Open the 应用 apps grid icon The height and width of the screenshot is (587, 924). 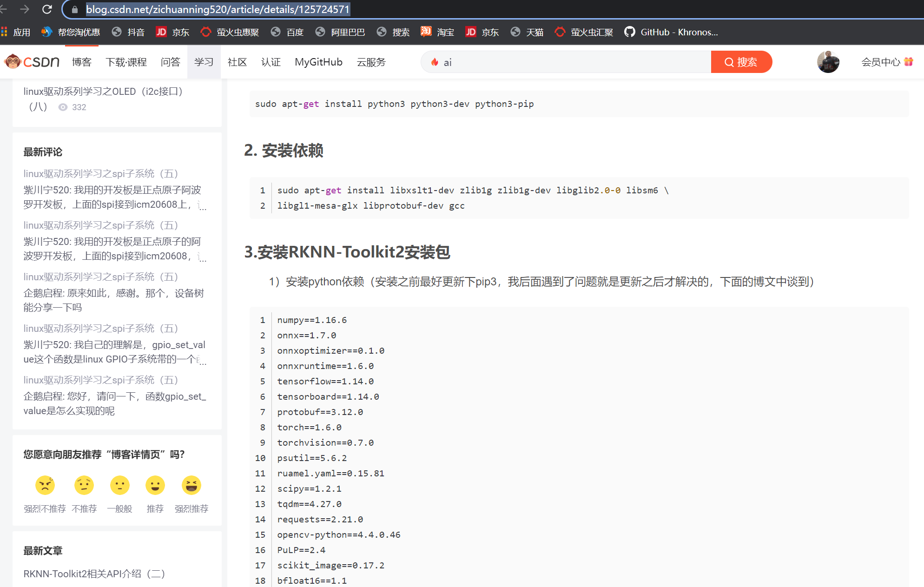click(5, 32)
